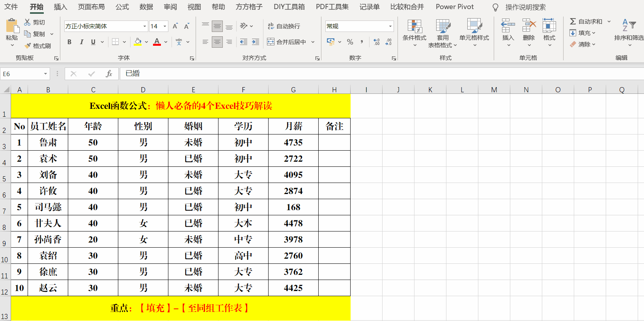Expand the number format combo box (常规)
The height and width of the screenshot is (321, 644).
(390, 26)
